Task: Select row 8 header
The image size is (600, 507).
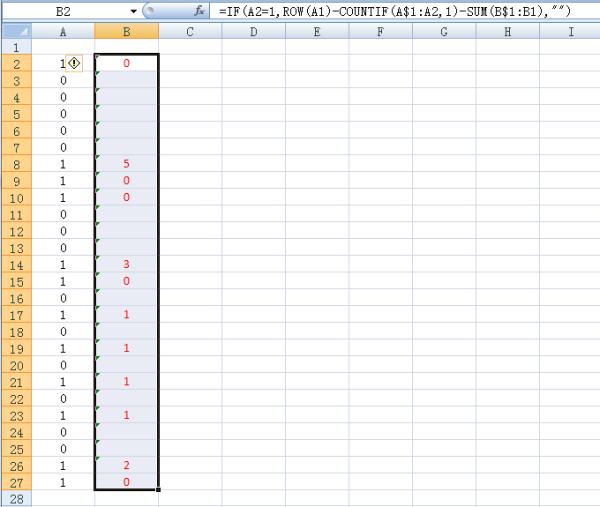Action: click(16, 164)
